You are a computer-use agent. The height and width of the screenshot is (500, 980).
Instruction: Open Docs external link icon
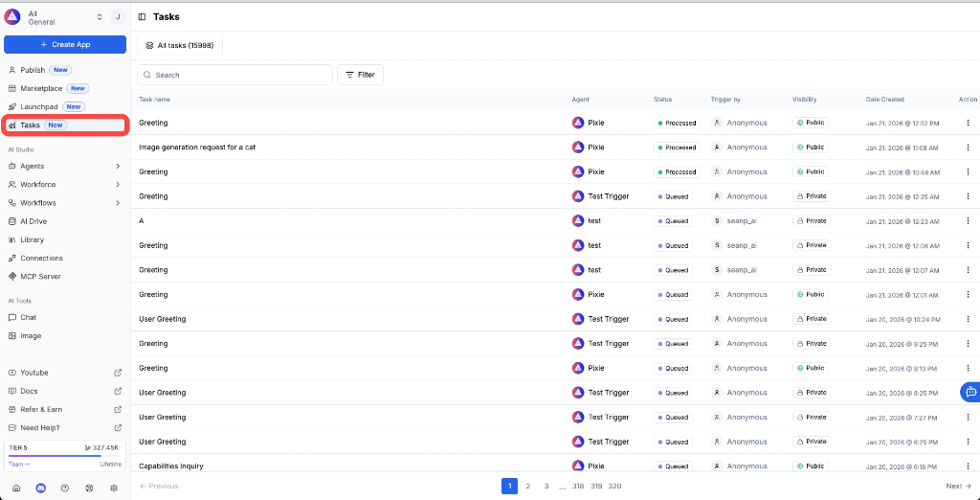coord(118,391)
